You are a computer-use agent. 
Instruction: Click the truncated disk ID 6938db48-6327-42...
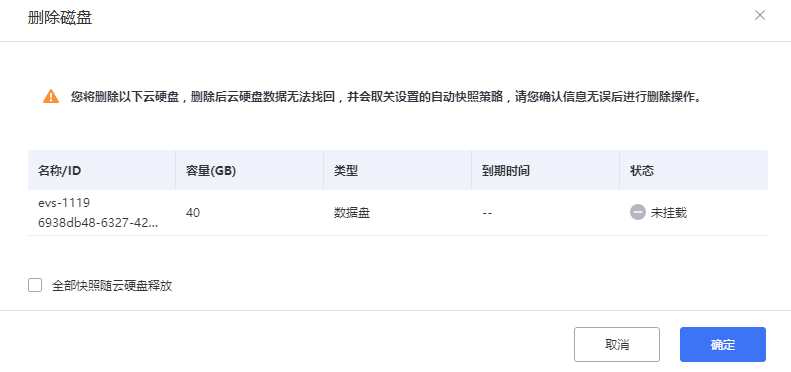(x=98, y=224)
